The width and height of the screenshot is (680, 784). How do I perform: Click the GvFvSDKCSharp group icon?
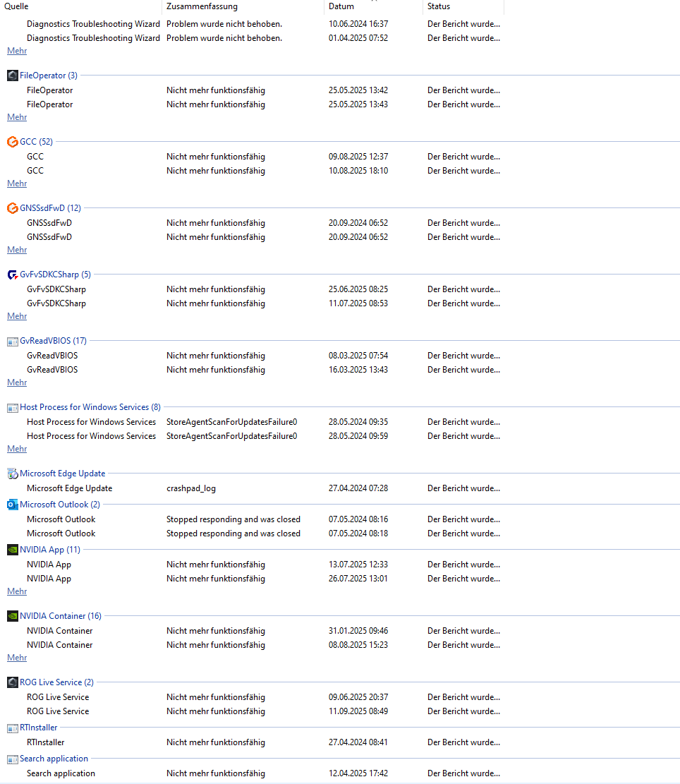(x=13, y=275)
